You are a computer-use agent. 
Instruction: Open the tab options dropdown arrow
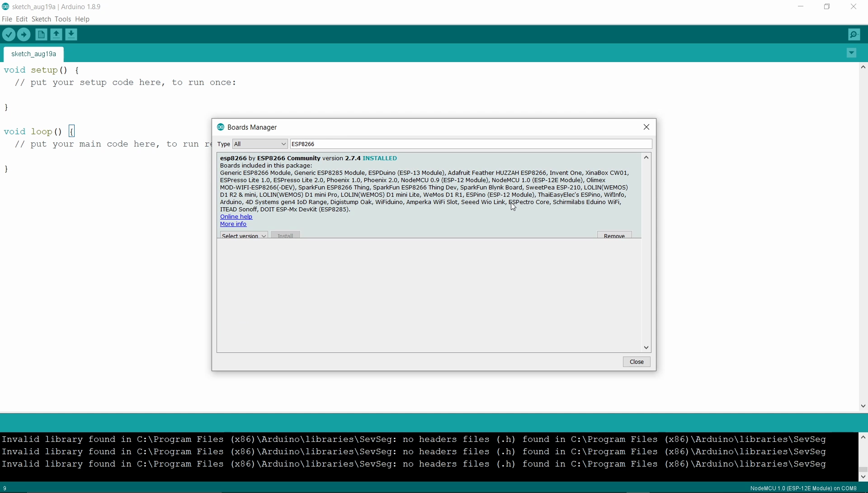coord(852,53)
